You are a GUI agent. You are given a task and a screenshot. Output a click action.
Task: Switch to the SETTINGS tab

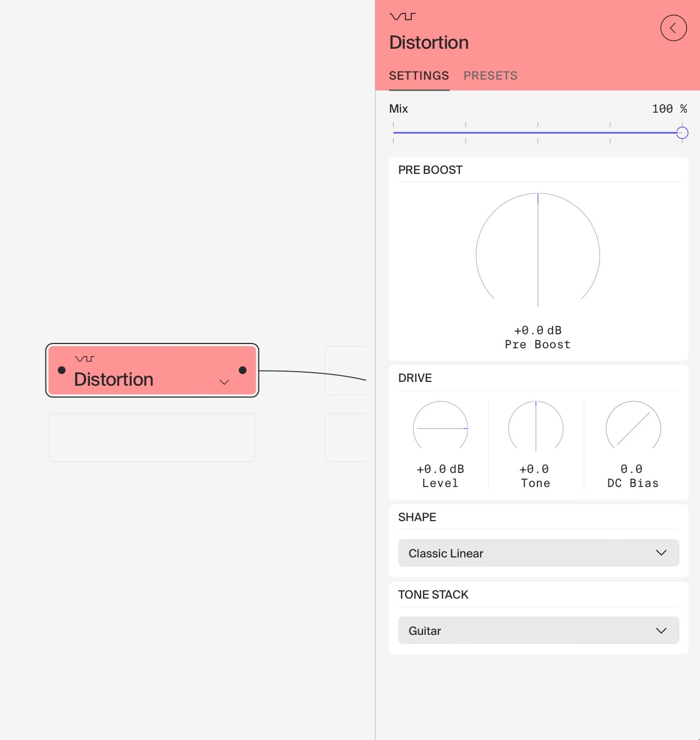pyautogui.click(x=419, y=75)
